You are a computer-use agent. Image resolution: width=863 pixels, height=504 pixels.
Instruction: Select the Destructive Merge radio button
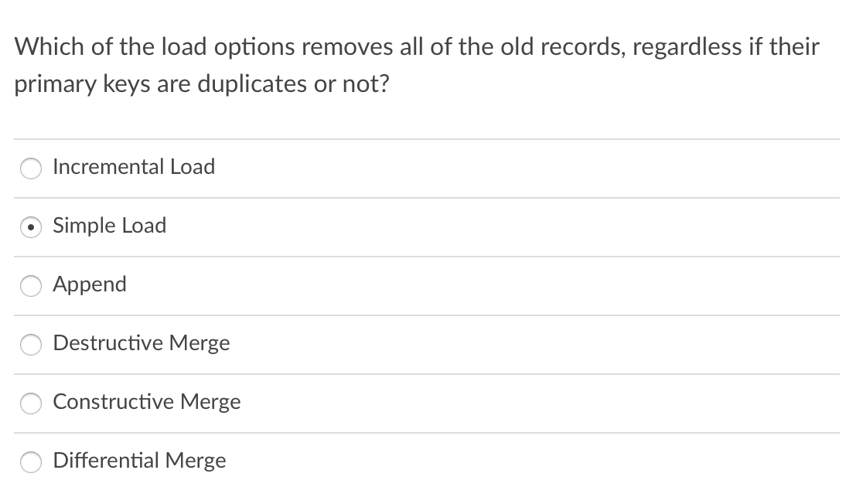(x=31, y=344)
